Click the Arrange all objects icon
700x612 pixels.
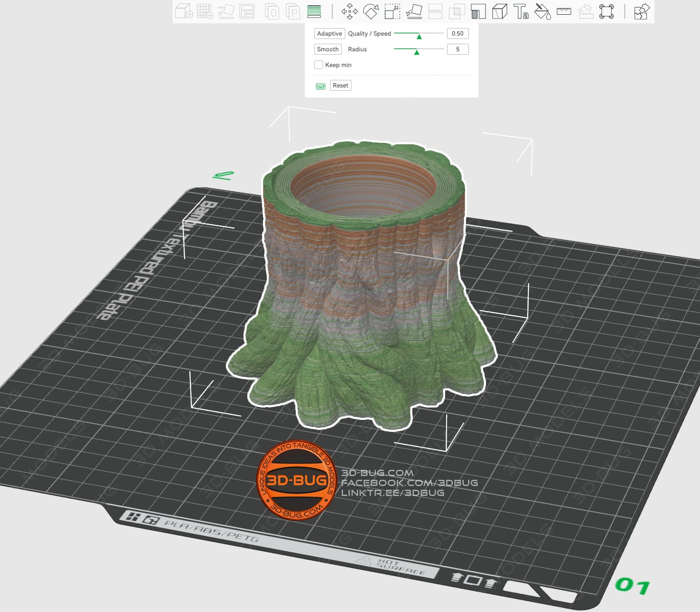[x=247, y=11]
